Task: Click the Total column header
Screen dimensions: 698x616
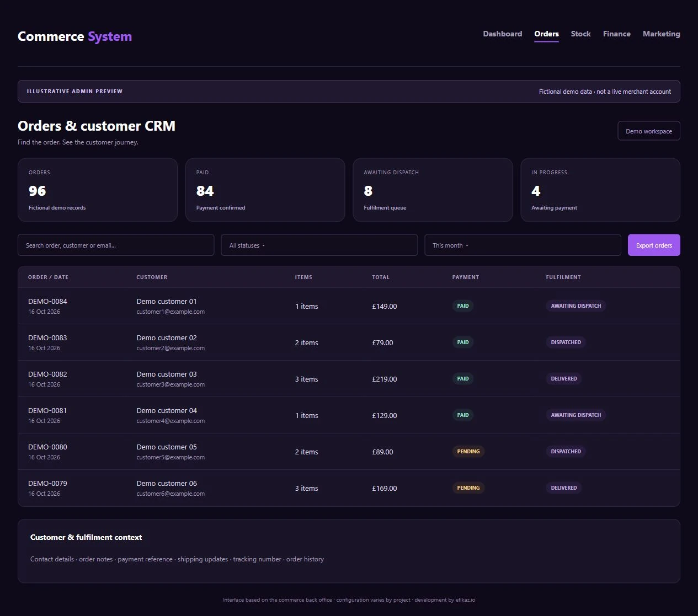Action: tap(381, 277)
